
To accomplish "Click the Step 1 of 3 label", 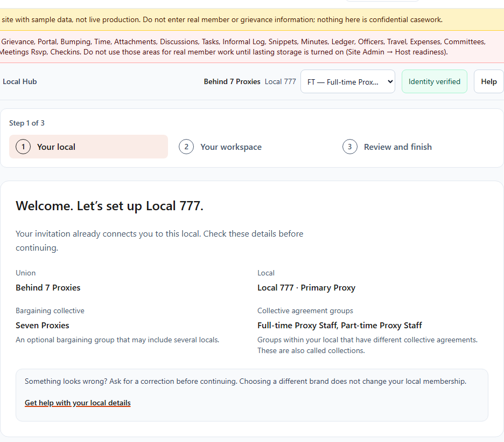I will [27, 123].
